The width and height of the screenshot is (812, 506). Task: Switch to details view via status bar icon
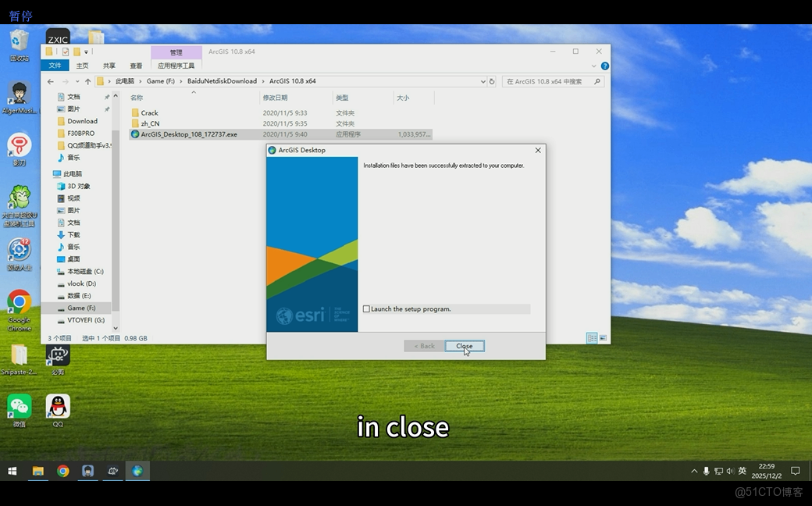pos(592,338)
